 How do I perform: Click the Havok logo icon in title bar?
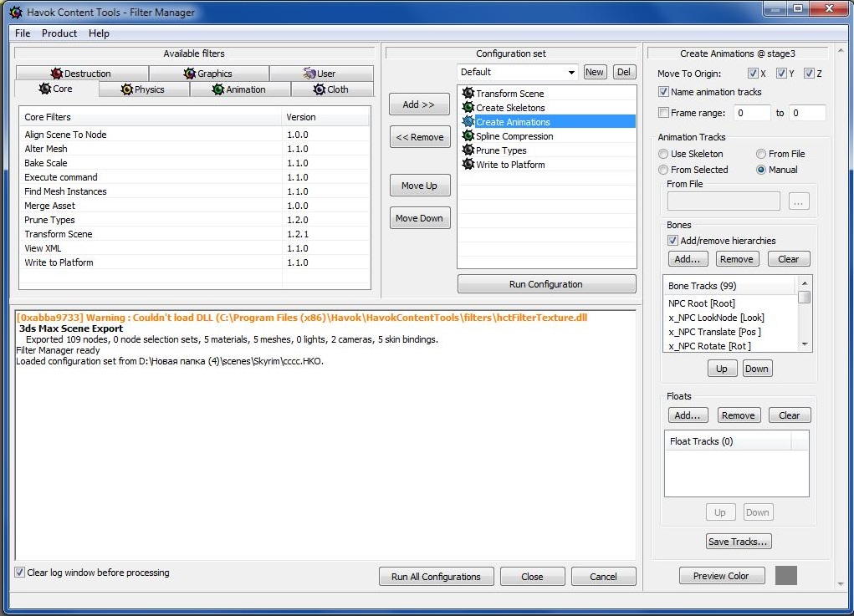click(16, 12)
